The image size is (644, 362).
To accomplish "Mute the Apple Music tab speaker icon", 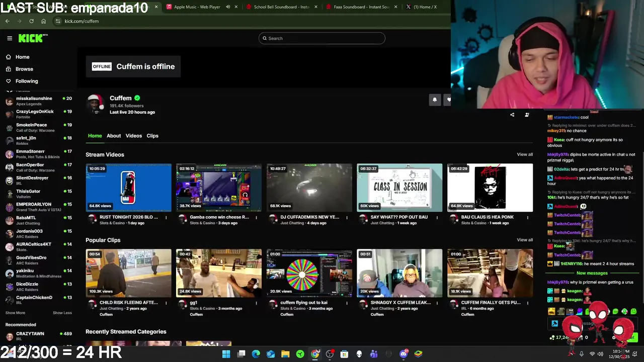I will (x=228, y=7).
